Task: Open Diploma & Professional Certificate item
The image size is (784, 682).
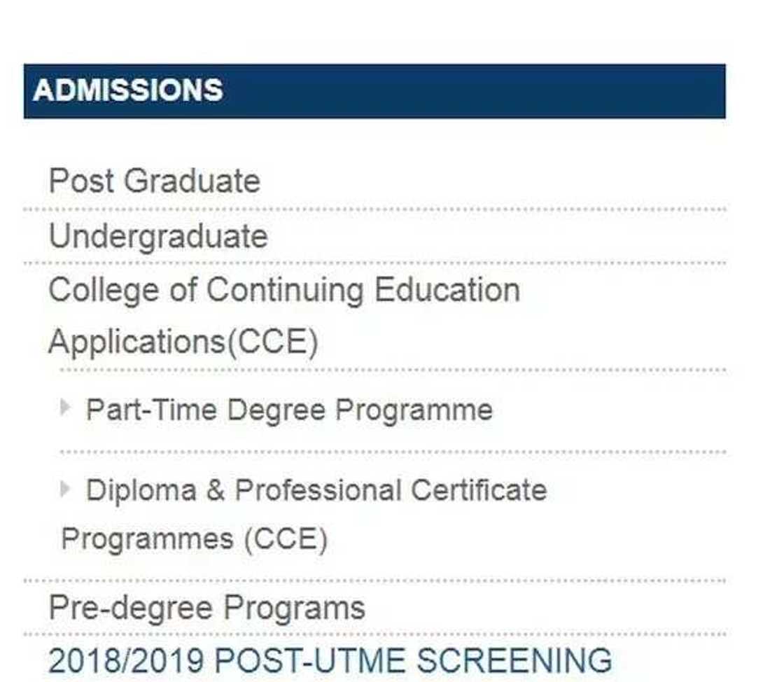Action: coord(316,491)
